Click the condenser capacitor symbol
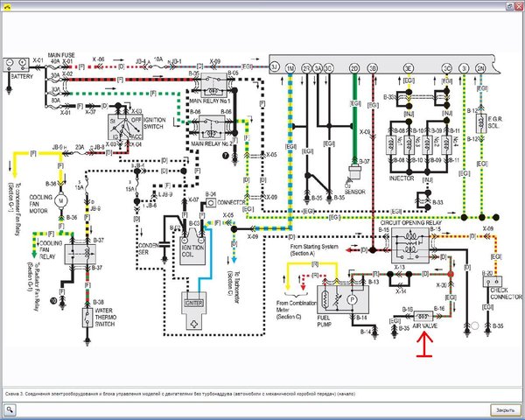Image resolution: width=525 pixels, height=420 pixels. (x=164, y=244)
